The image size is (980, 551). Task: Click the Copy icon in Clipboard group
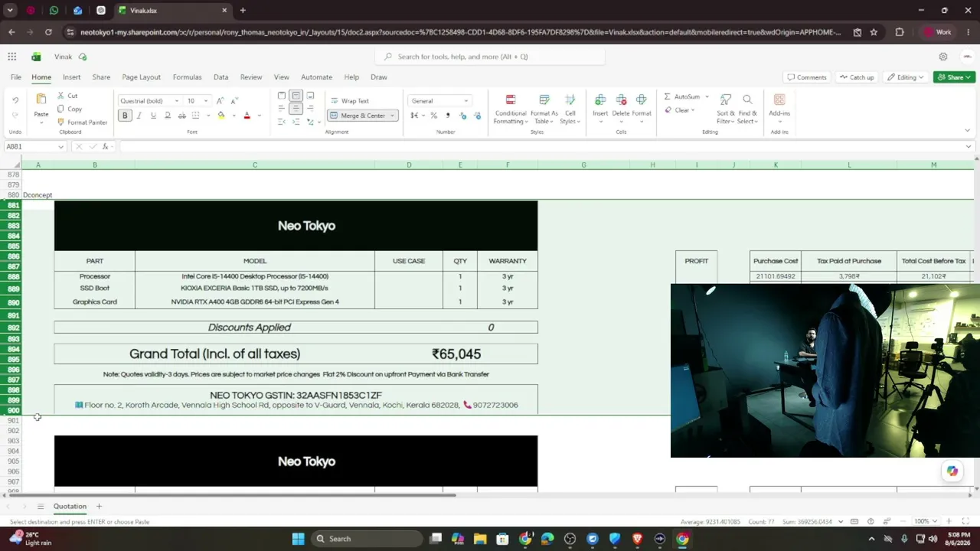click(x=61, y=109)
